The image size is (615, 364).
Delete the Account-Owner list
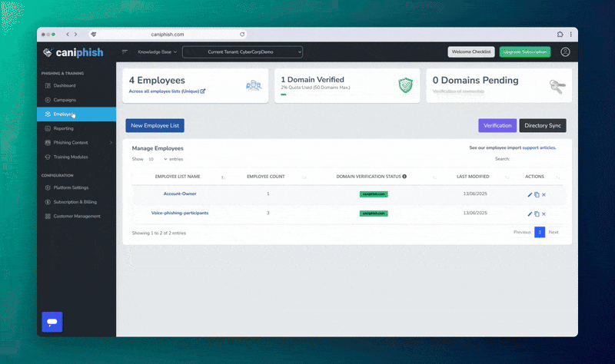click(x=544, y=195)
